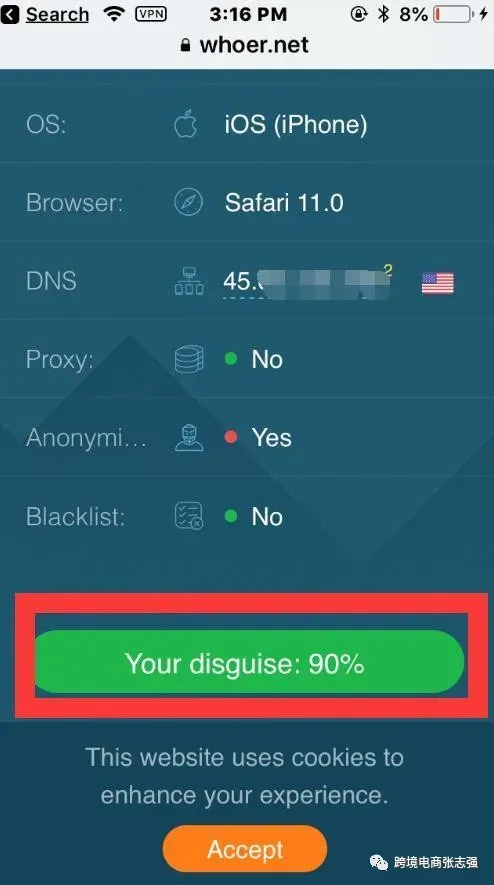
Task: Tap the green Proxy status dot
Action: point(231,358)
